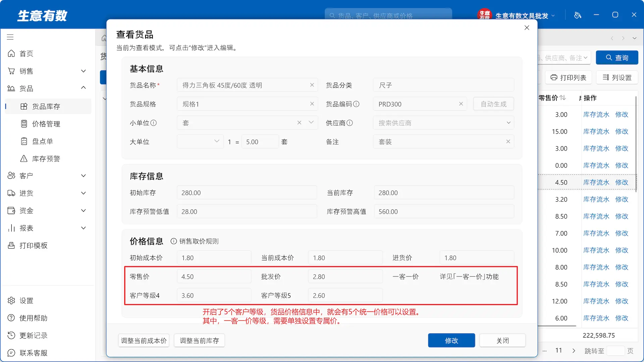
Task: Click the info icon beside 供应商
Action: 350,123
